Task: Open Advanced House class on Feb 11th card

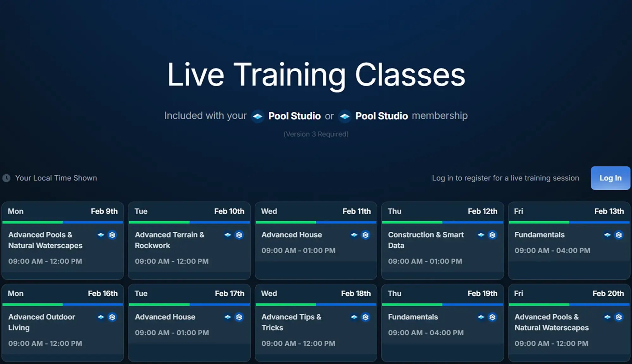Action: point(292,235)
